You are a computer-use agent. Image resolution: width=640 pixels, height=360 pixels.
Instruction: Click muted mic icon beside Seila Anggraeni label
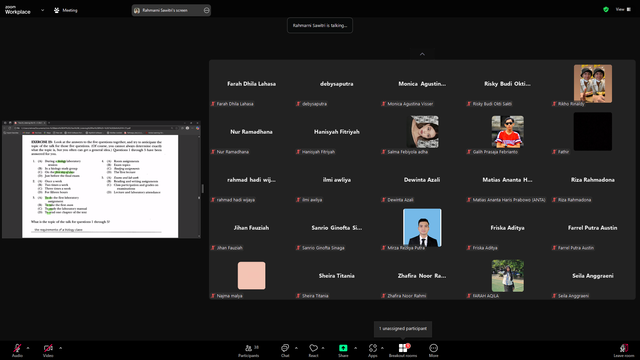[x=554, y=296]
